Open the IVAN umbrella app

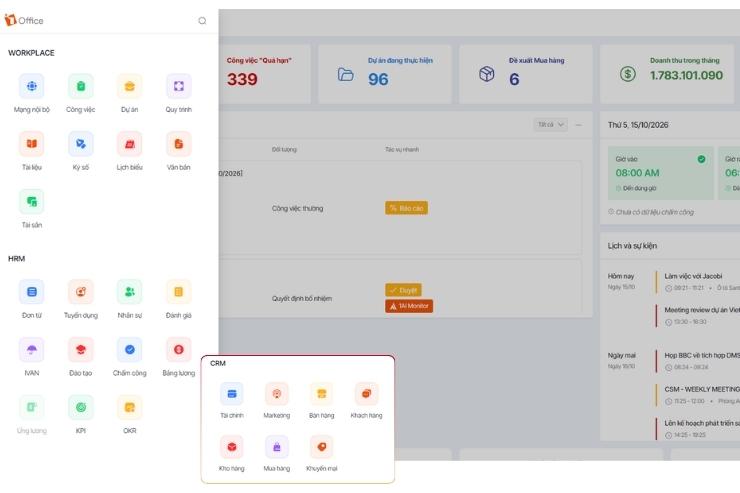point(32,350)
